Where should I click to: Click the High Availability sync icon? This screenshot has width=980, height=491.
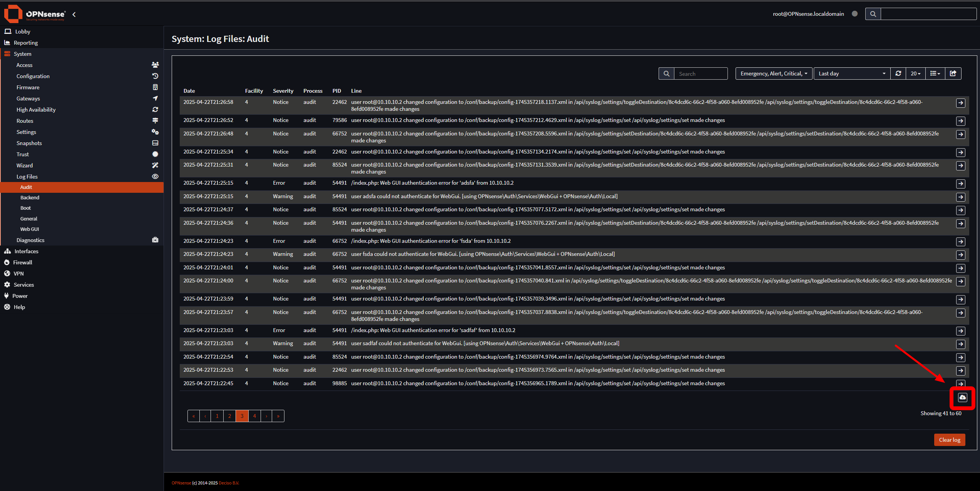(x=155, y=109)
